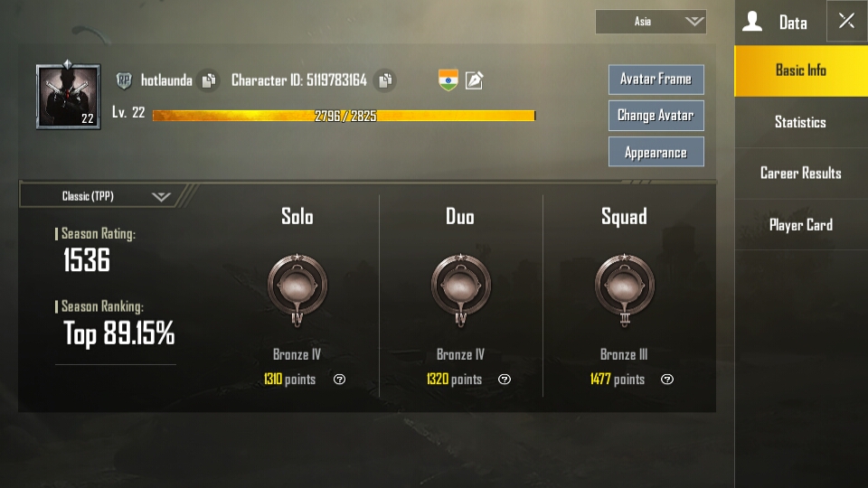Expand the Asia server dropdown
The width and height of the screenshot is (868, 488).
point(650,22)
